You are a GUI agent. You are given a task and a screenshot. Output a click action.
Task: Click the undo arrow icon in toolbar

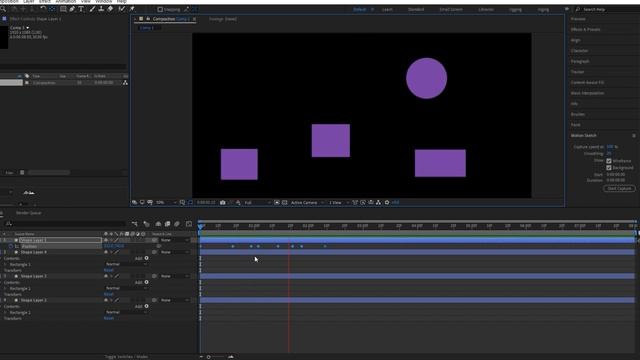point(43,9)
